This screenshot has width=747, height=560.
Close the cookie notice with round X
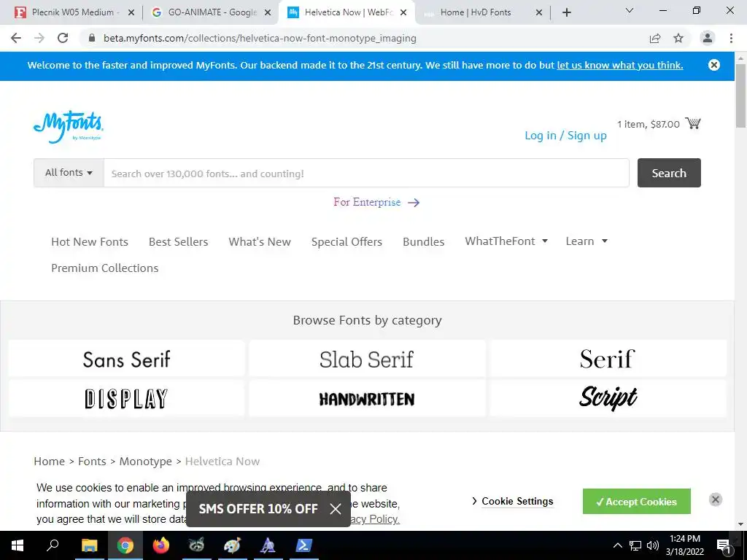pyautogui.click(x=715, y=499)
